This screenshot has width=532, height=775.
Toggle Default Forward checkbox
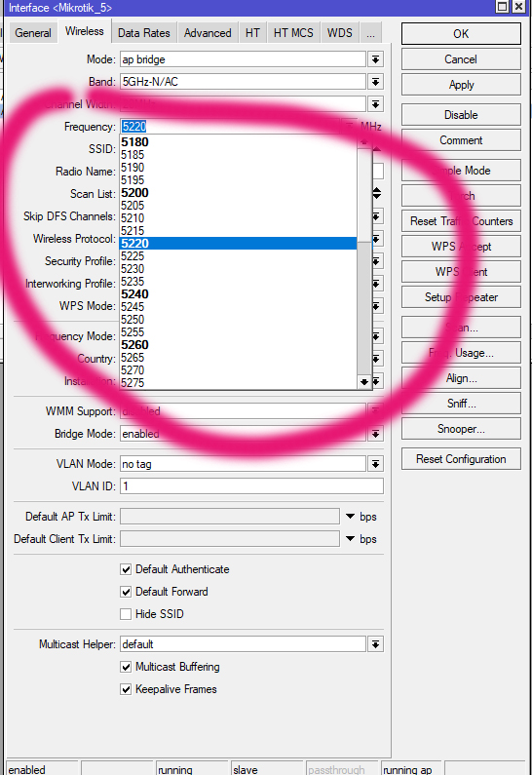point(126,592)
